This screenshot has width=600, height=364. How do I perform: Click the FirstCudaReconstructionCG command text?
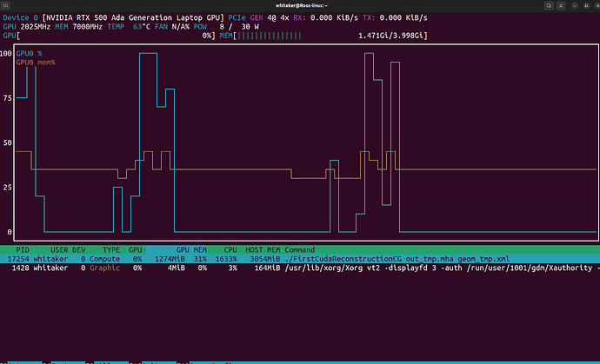[x=344, y=259]
